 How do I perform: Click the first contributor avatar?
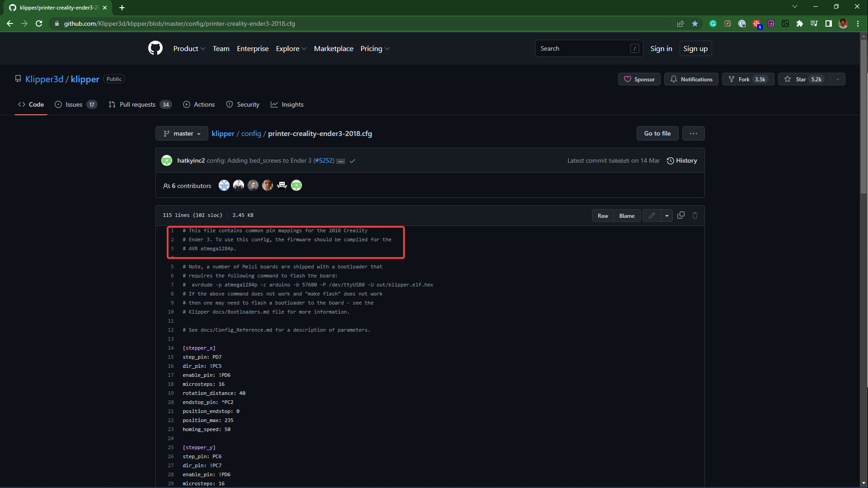coord(224,185)
